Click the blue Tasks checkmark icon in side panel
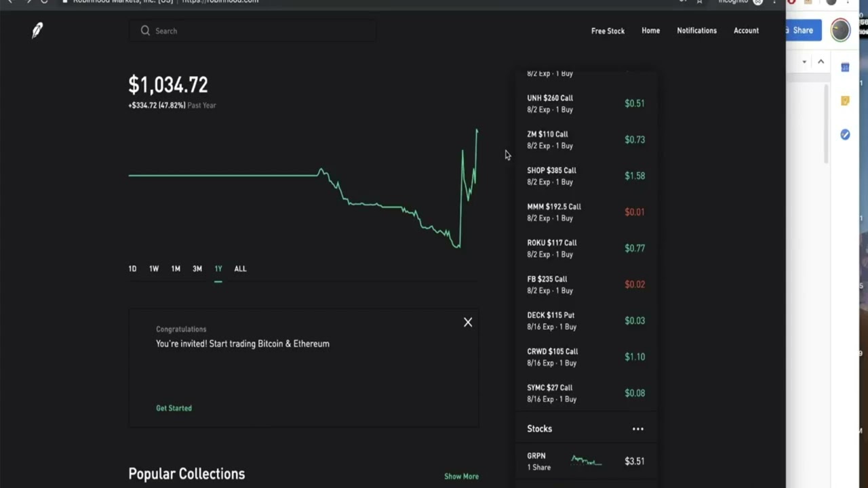The width and height of the screenshot is (868, 488). click(x=845, y=135)
